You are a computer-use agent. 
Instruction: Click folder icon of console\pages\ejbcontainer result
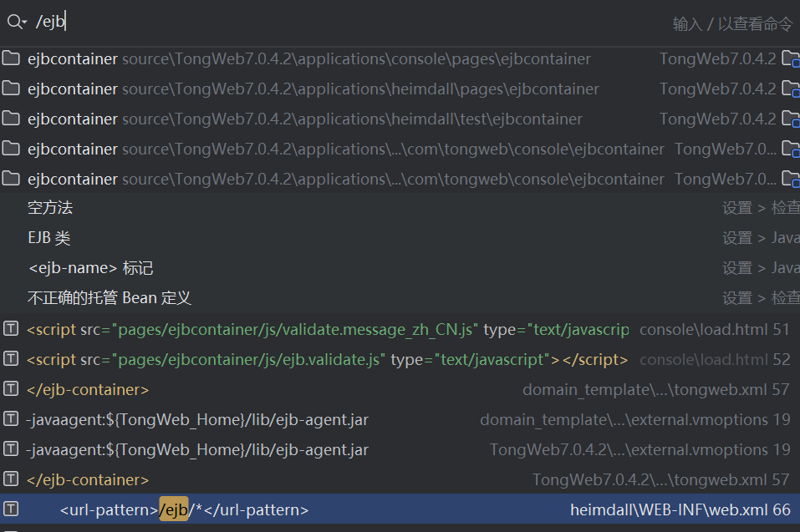click(x=11, y=58)
